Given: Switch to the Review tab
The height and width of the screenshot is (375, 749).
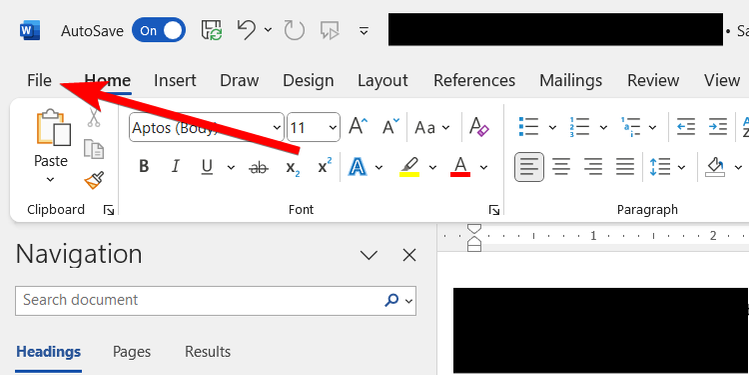Looking at the screenshot, I should 653,80.
